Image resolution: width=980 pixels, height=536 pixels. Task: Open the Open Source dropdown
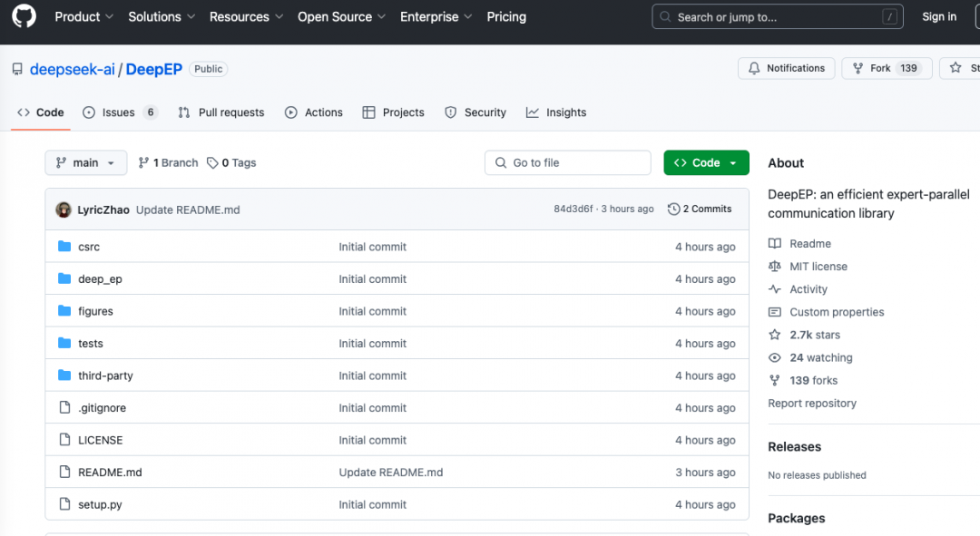[x=341, y=17]
